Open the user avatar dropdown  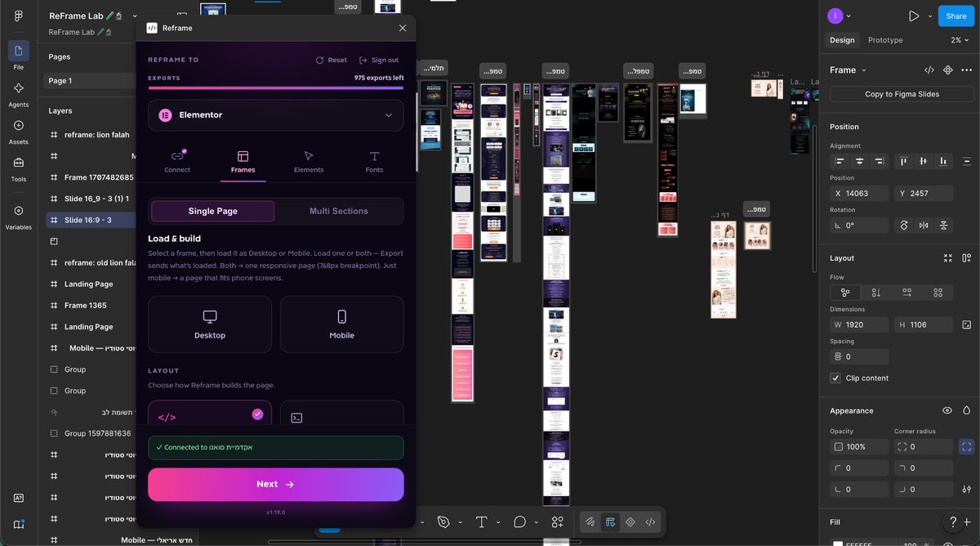839,16
